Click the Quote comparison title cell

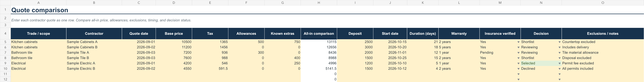click(x=40, y=10)
